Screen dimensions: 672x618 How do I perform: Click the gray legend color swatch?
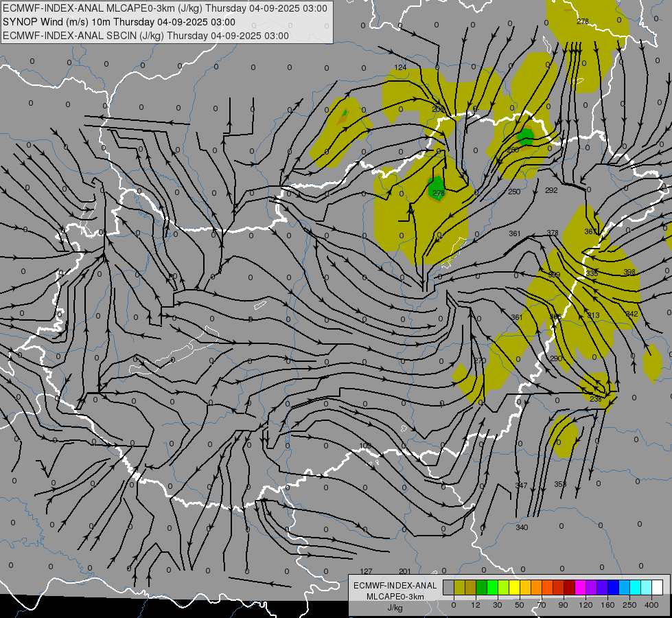click(x=448, y=588)
